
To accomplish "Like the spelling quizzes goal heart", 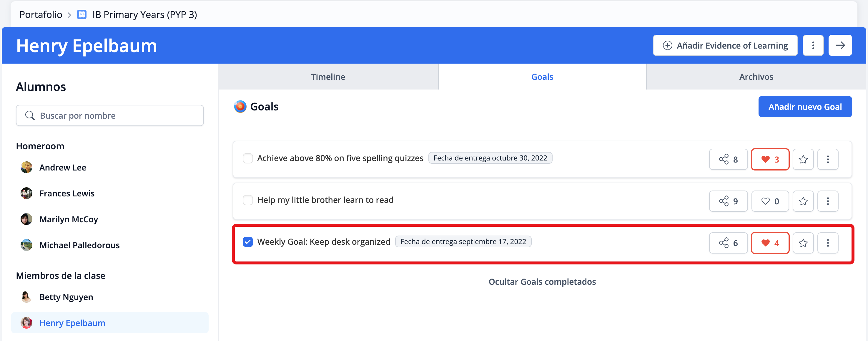I will (770, 159).
